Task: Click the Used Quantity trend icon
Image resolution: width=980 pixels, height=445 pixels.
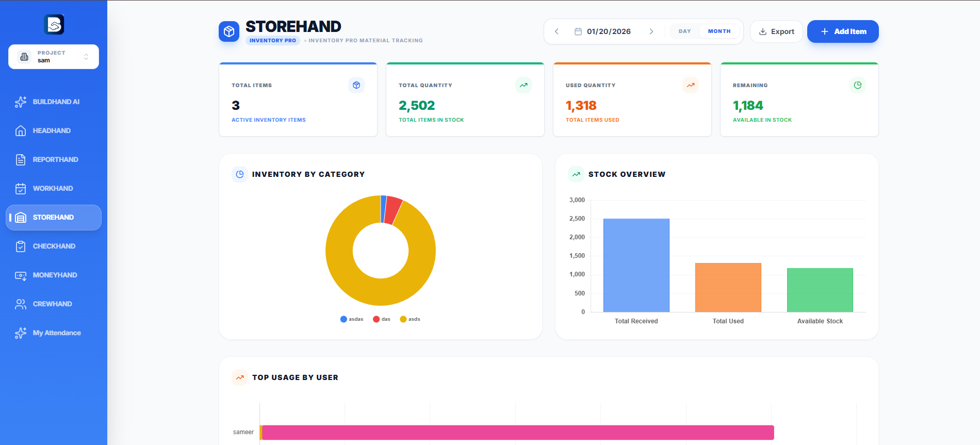Action: [x=691, y=85]
